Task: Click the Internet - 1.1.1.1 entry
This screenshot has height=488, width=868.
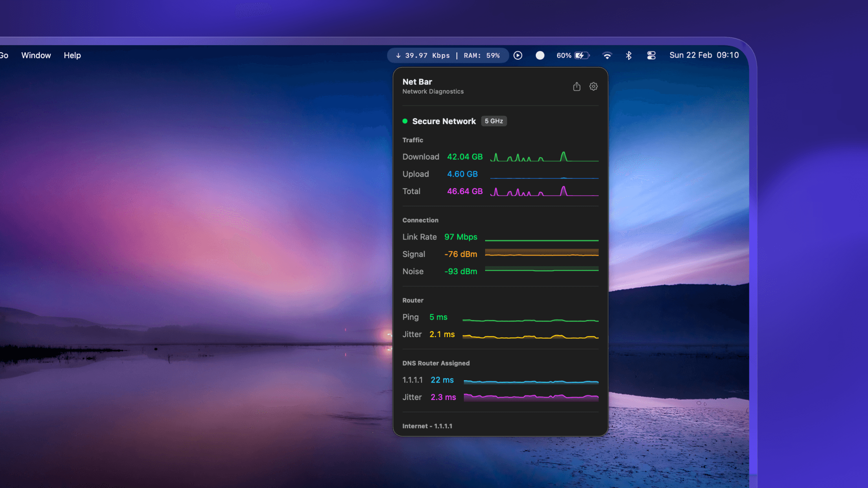Action: coord(427,426)
